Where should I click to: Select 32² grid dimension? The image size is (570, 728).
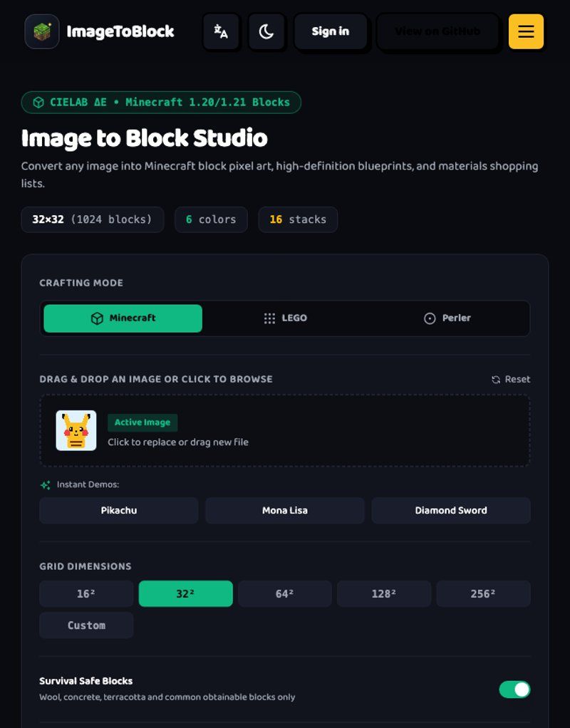pyautogui.click(x=186, y=593)
